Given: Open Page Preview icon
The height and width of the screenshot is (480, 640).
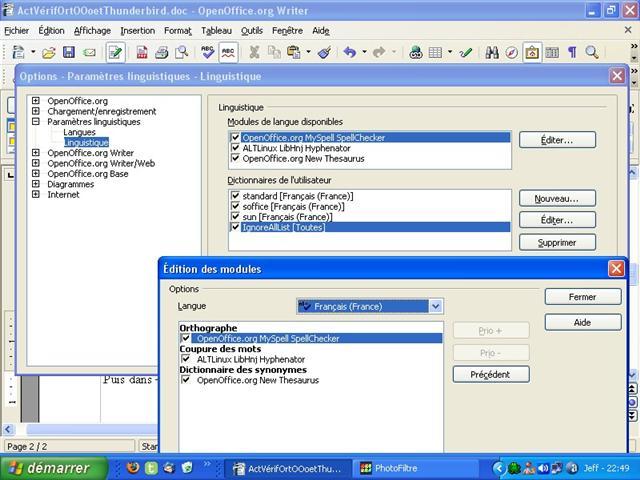Looking at the screenshot, I should coord(182,52).
